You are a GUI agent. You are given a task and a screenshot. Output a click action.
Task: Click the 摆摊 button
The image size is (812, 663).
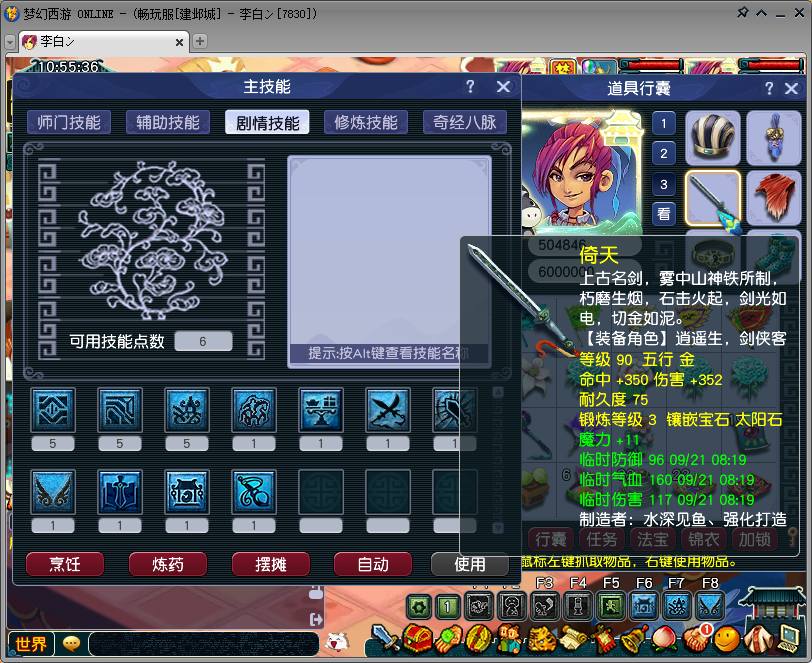pos(271,564)
